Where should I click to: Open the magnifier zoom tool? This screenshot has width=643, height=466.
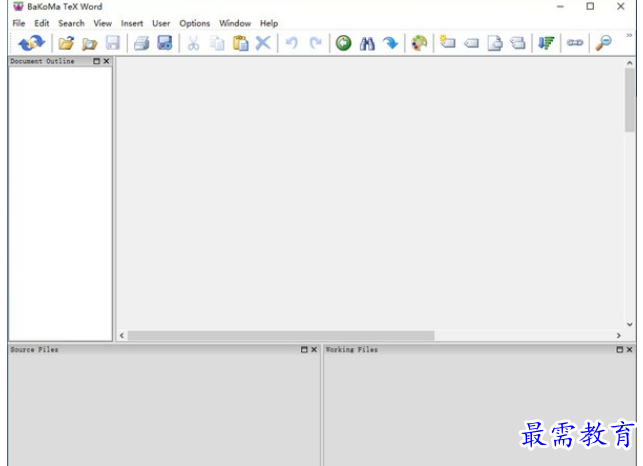coord(603,43)
